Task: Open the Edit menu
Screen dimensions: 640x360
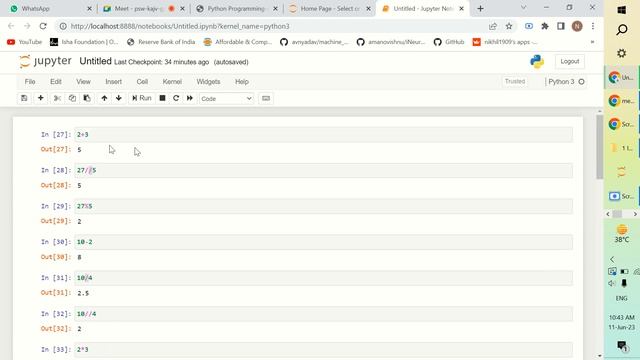Action: (x=56, y=82)
